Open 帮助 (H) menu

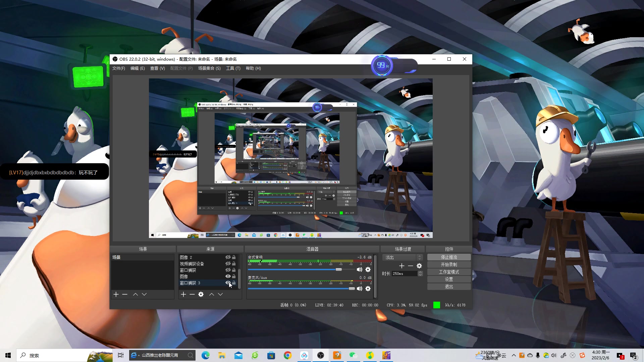pyautogui.click(x=253, y=68)
